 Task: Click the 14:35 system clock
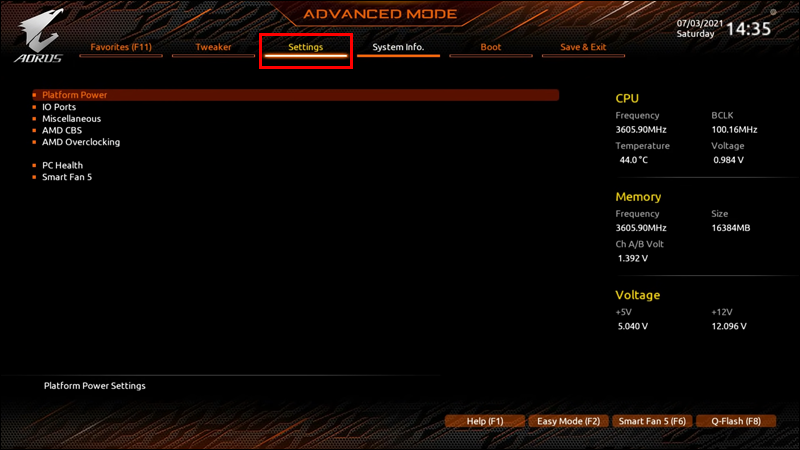748,29
